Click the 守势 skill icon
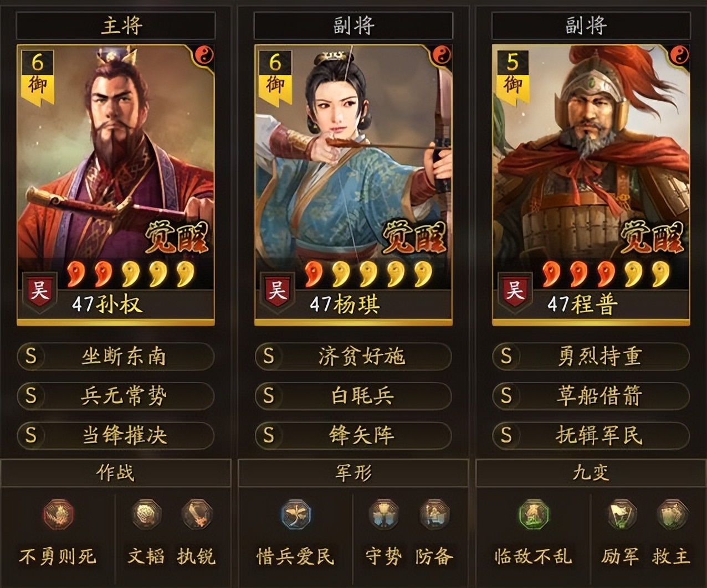 pyautogui.click(x=383, y=515)
